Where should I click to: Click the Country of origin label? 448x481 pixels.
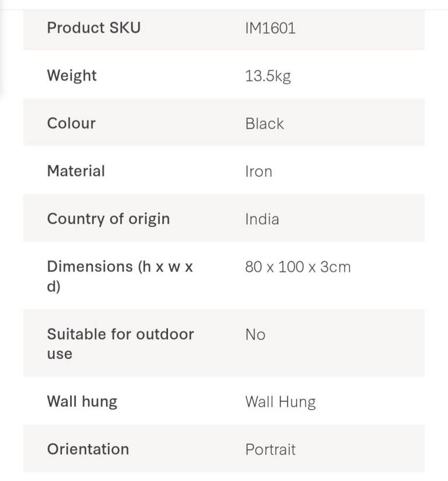tap(108, 219)
